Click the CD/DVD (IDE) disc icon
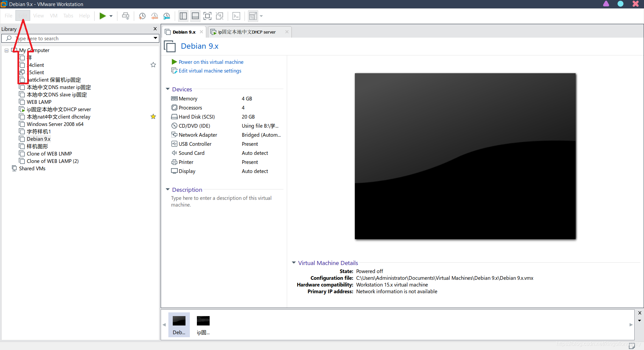The image size is (644, 350). click(174, 126)
